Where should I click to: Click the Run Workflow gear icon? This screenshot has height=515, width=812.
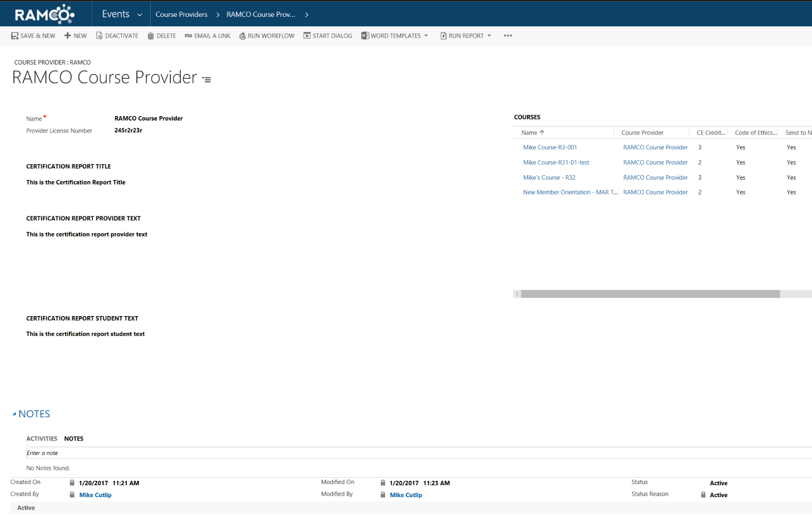click(242, 36)
